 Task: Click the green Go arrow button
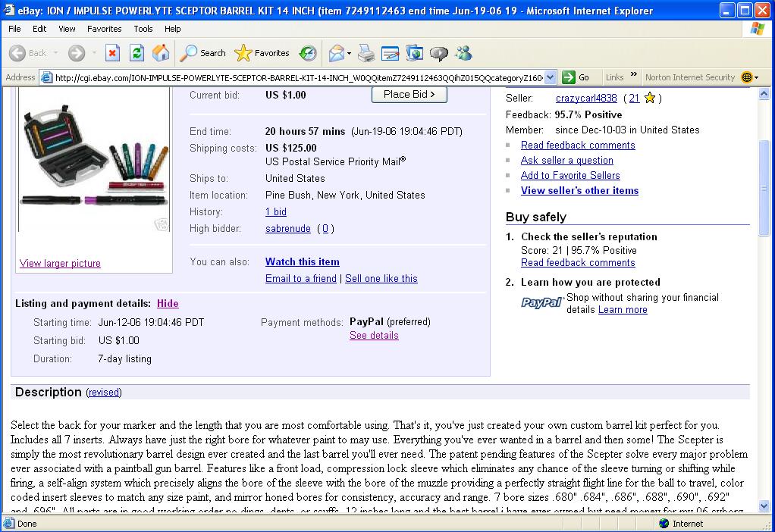tap(569, 77)
